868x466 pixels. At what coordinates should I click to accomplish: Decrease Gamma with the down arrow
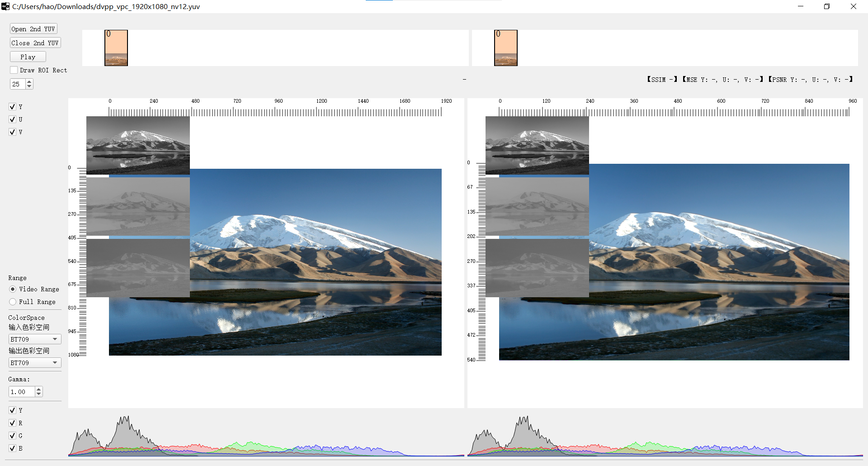point(39,395)
